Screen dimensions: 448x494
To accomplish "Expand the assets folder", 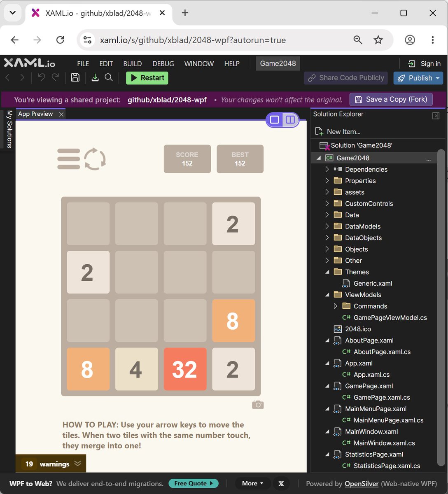I will pos(327,192).
